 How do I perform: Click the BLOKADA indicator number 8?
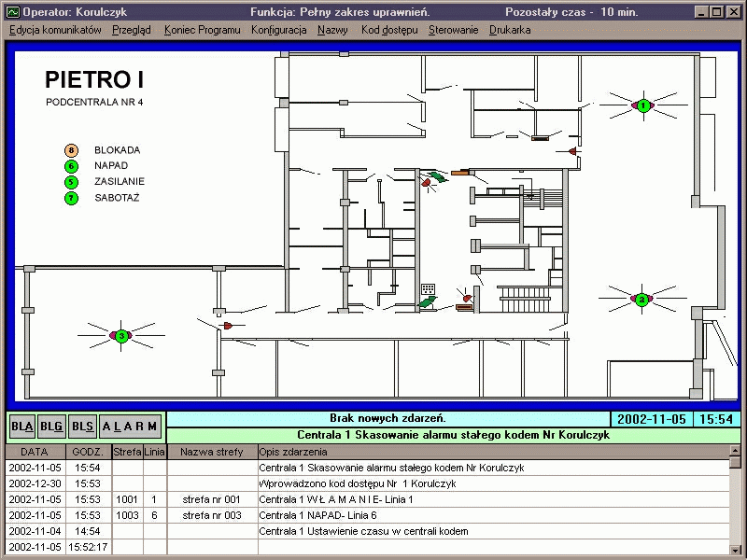click(x=71, y=150)
